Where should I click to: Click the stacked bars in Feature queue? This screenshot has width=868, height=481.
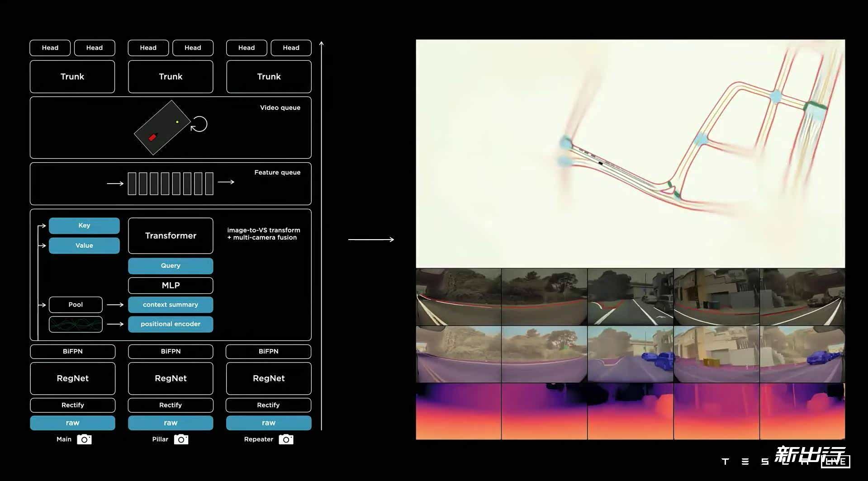(171, 184)
